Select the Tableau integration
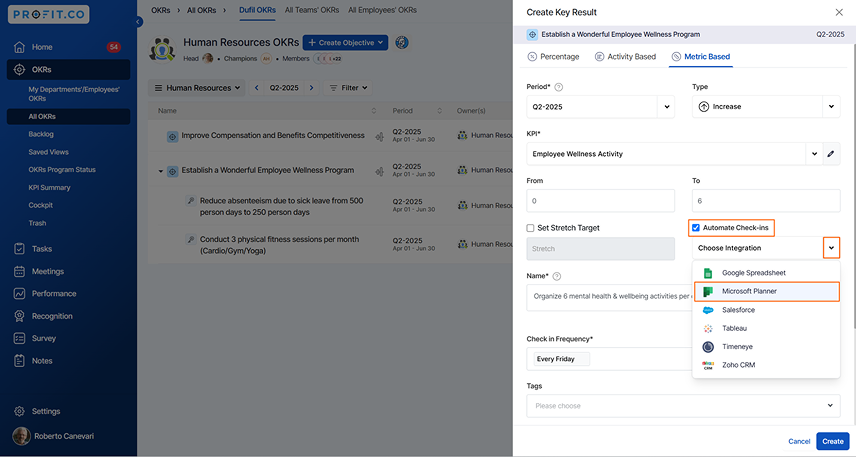This screenshot has width=856, height=457. 766,328
